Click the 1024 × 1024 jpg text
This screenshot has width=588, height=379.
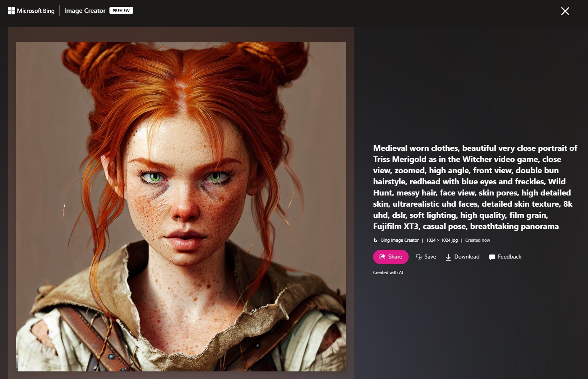pyautogui.click(x=442, y=240)
